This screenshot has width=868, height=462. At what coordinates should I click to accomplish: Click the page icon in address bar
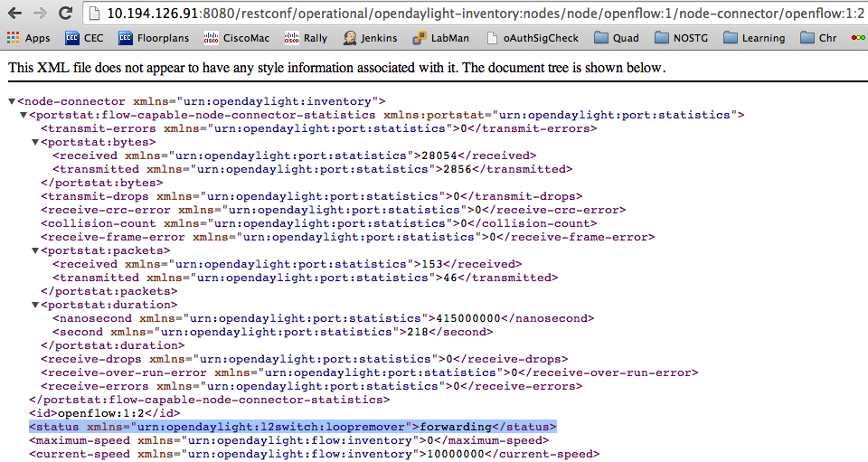coord(95,13)
